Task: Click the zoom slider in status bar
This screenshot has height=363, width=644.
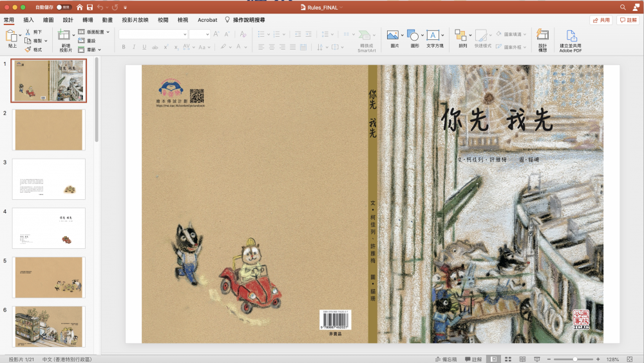Action: point(575,359)
